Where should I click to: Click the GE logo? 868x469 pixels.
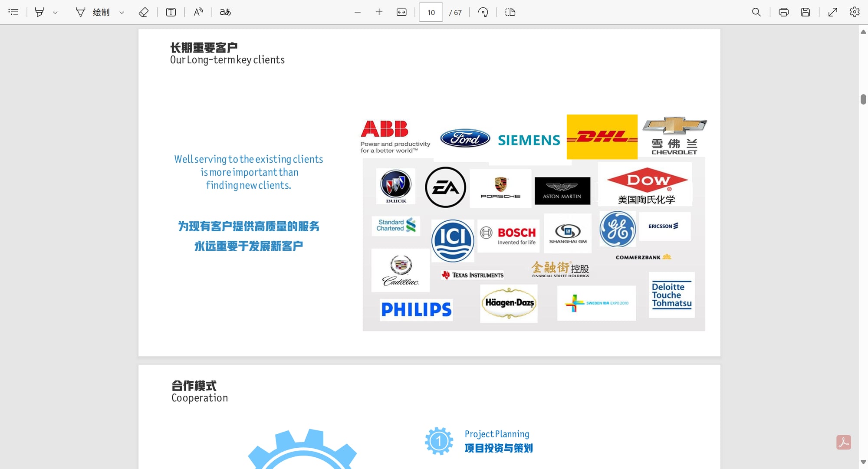[x=618, y=229]
